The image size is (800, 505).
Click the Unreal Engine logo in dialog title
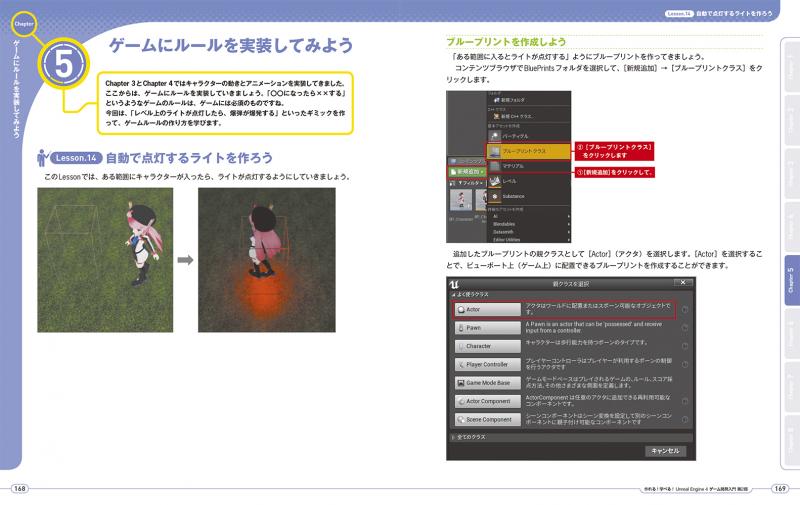pyautogui.click(x=454, y=284)
